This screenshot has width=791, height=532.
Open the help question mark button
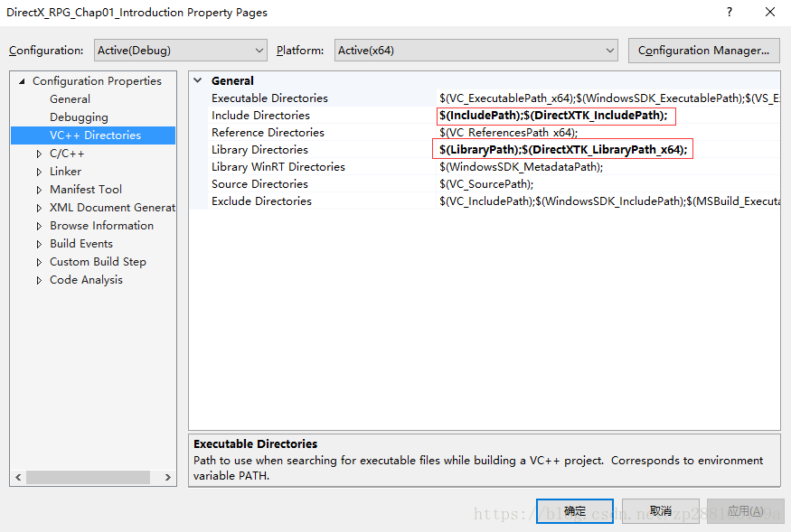click(x=730, y=12)
